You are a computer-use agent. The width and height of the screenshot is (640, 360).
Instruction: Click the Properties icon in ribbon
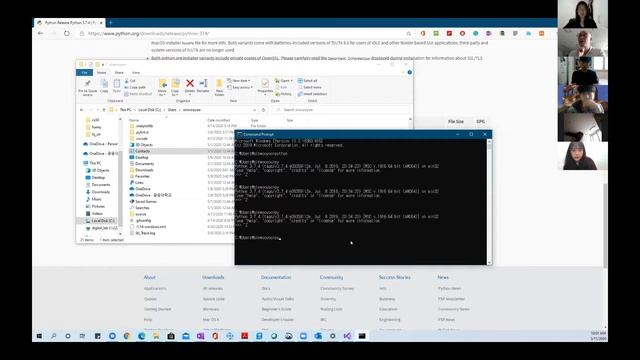click(x=265, y=84)
